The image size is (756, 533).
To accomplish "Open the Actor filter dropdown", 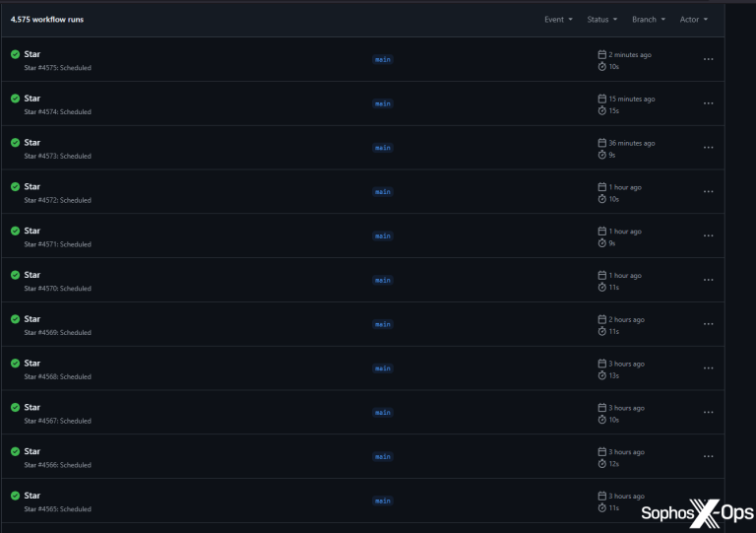I will coord(693,19).
